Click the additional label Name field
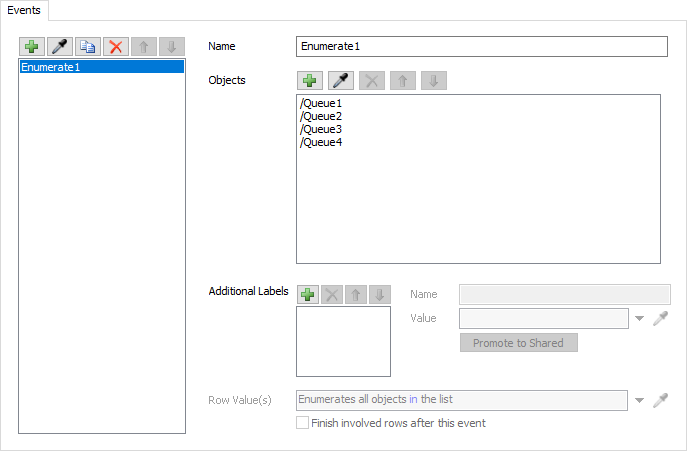Viewport: 687px width, 451px height. pos(564,294)
